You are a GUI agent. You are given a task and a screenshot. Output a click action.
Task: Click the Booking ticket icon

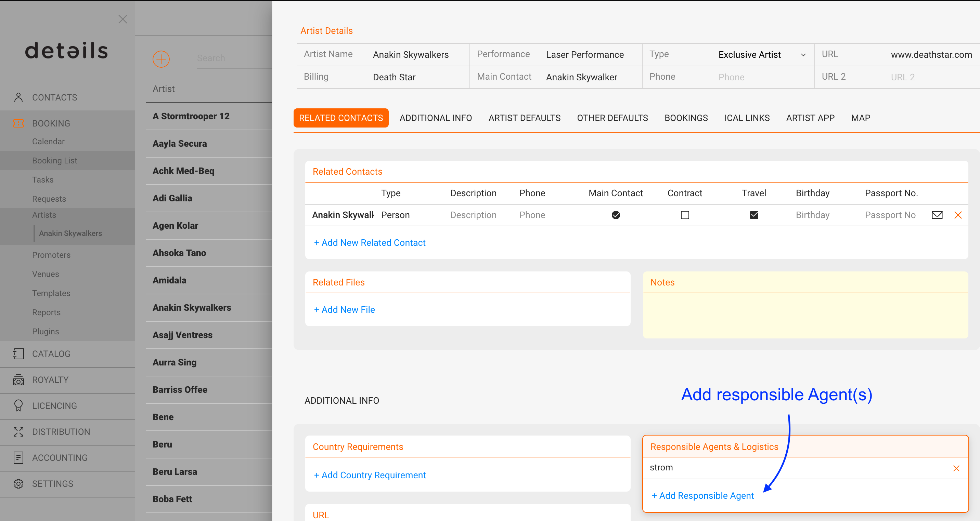[18, 123]
